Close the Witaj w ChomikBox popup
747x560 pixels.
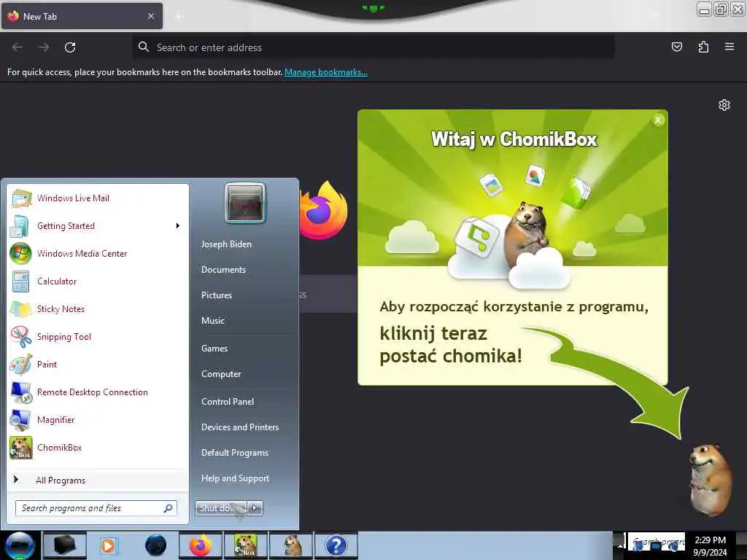tap(658, 120)
